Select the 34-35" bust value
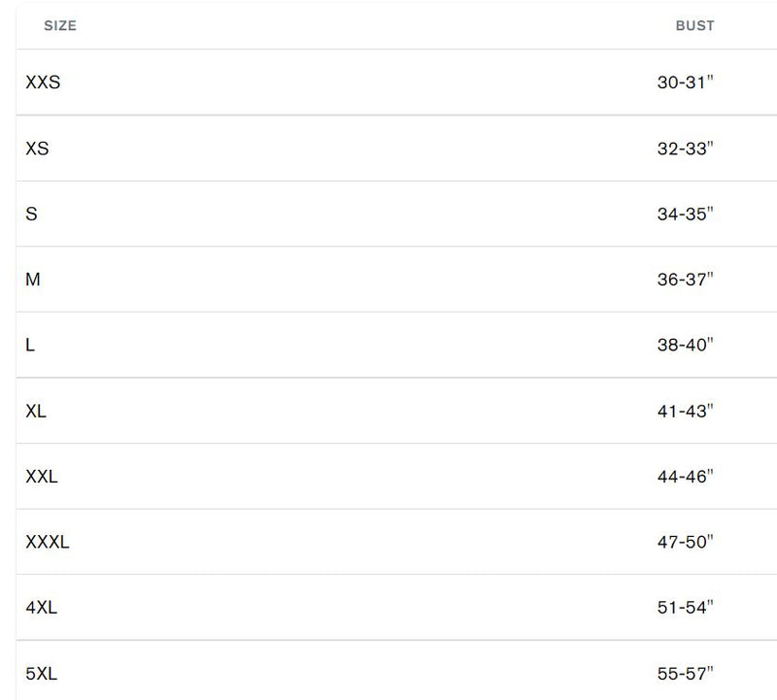The height and width of the screenshot is (700, 777). pyautogui.click(x=686, y=214)
